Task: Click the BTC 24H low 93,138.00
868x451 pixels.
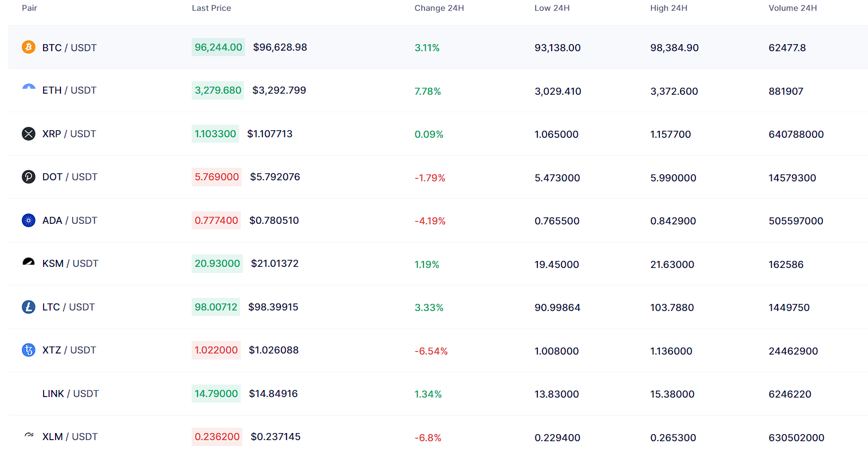Action: click(x=558, y=48)
